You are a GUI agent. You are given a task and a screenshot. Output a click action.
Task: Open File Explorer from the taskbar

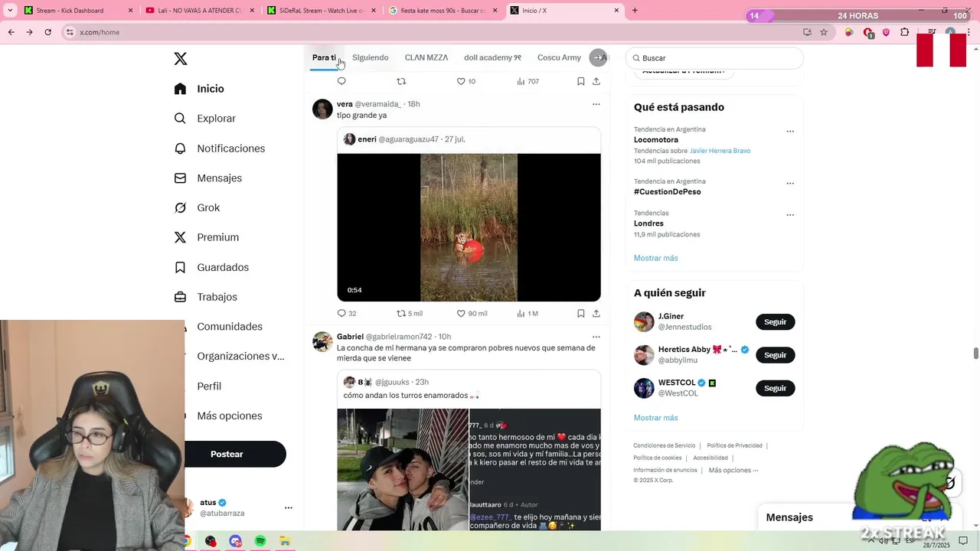(285, 541)
